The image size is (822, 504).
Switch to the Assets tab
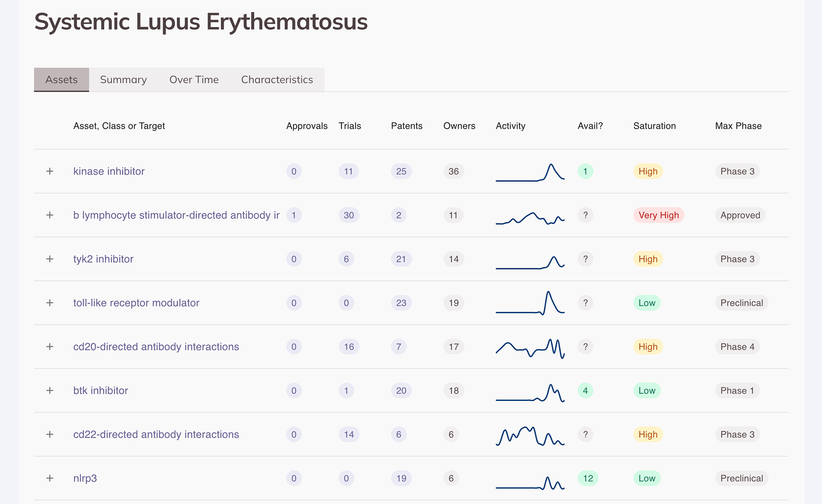[x=62, y=80]
